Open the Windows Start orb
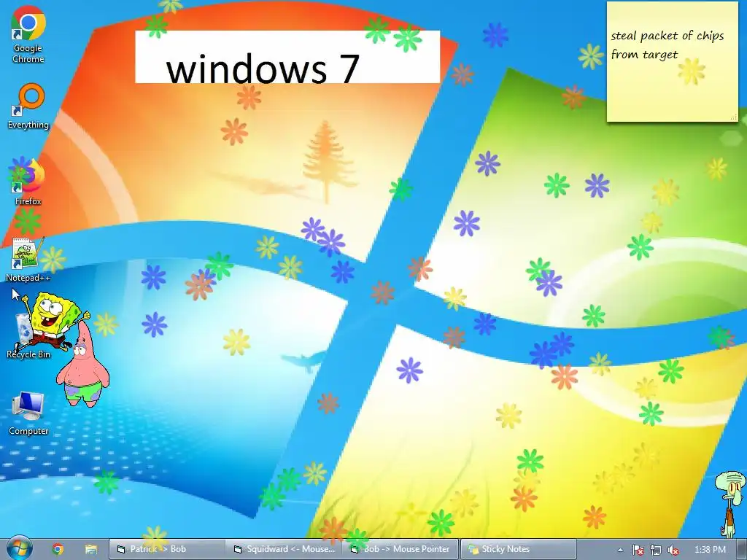This screenshot has height=560, width=747. coord(19,549)
